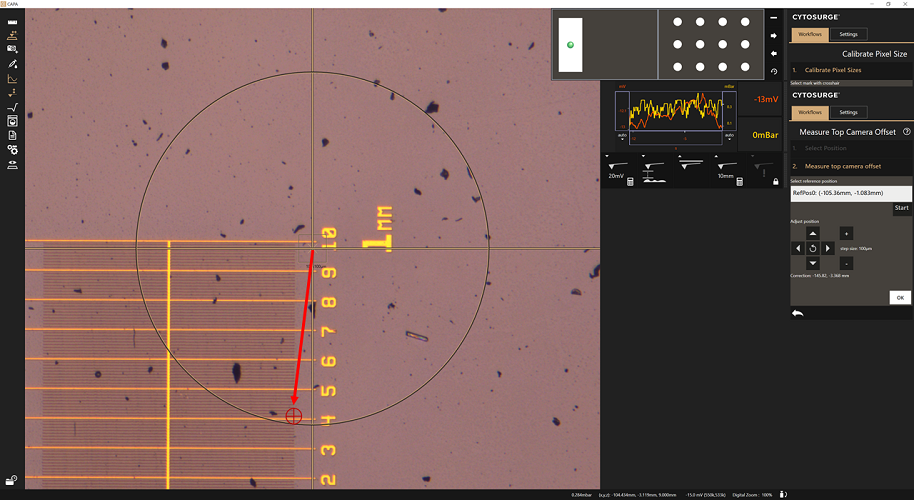Switch to the upper Settings tab
The image size is (914, 500).
848,34
